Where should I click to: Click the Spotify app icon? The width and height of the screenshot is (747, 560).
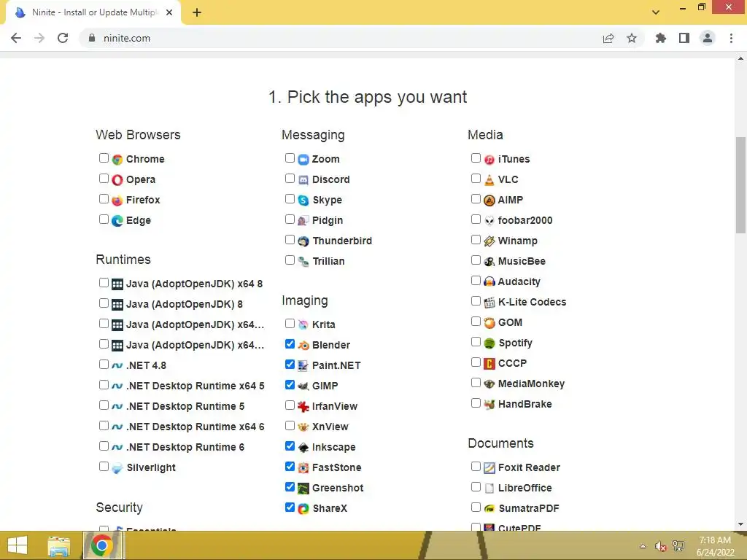489,343
